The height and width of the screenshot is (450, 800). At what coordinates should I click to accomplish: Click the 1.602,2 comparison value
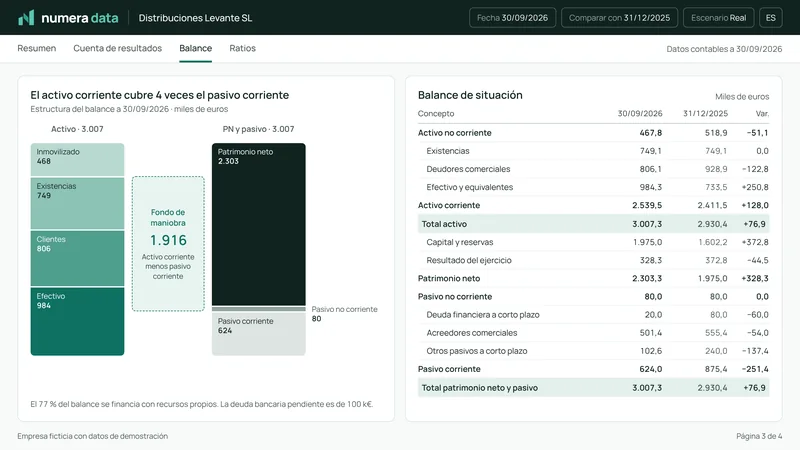(713, 242)
